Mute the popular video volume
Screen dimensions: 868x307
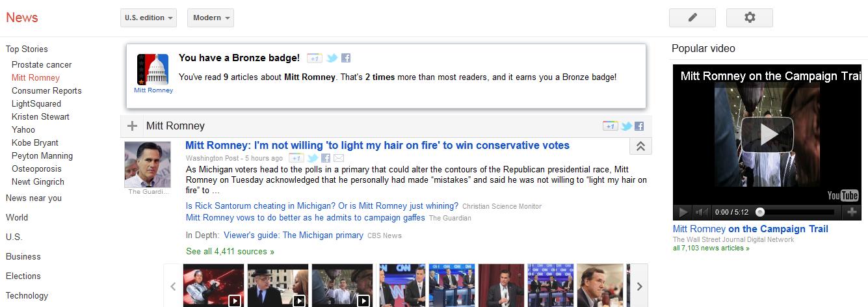click(702, 212)
